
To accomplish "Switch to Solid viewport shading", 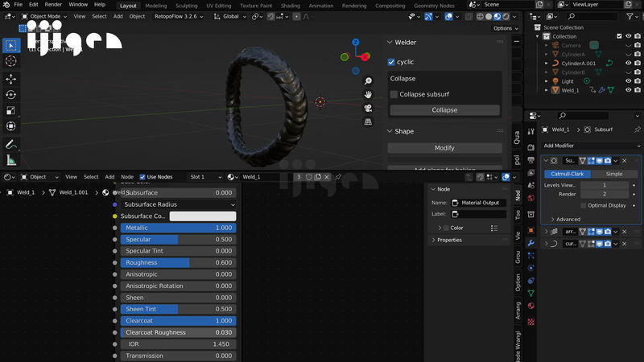I will click(489, 16).
